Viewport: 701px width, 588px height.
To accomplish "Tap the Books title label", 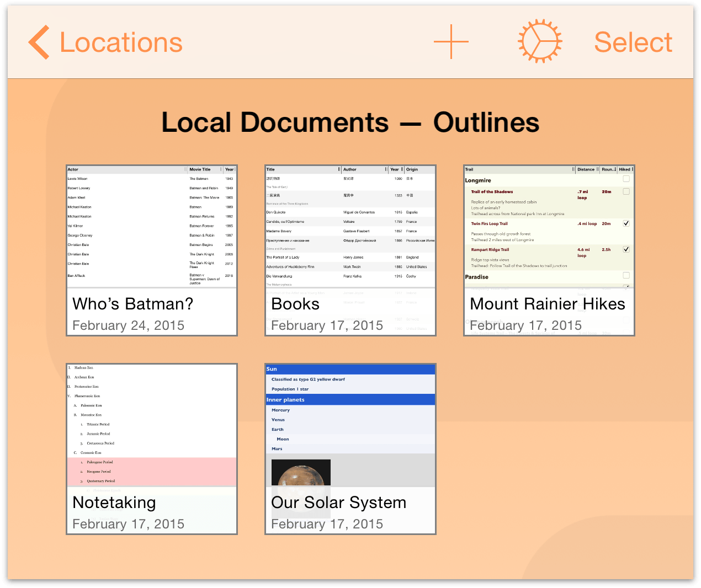I will pos(295,304).
